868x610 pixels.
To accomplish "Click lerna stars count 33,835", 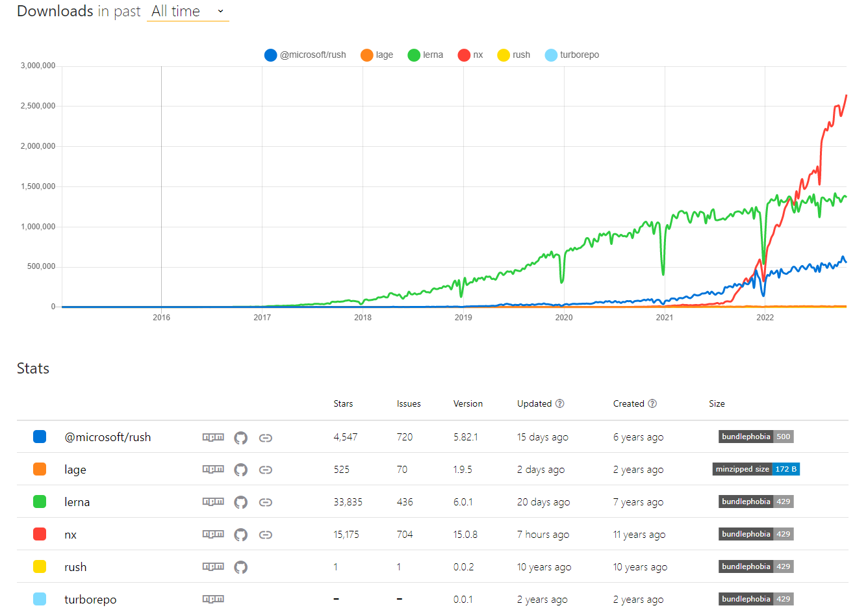I will click(x=348, y=502).
